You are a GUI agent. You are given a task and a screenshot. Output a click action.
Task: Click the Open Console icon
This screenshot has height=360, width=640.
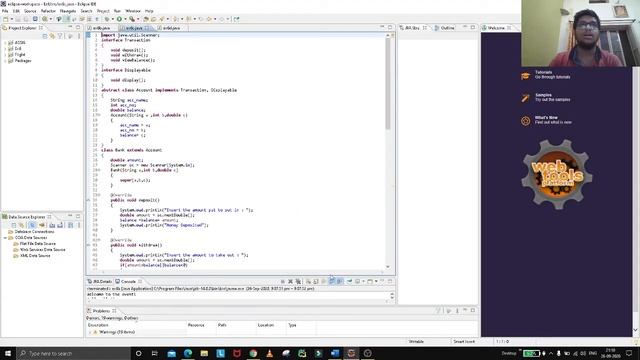(x=370, y=282)
